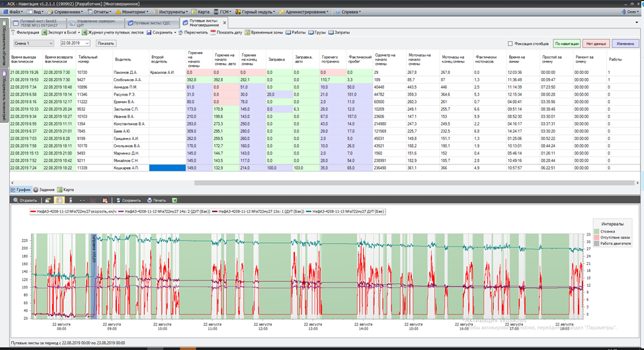Image resolution: width=644 pixels, height=350 pixels.
Task: Click the Отдалить zoom-out icon
Action: coord(17,200)
